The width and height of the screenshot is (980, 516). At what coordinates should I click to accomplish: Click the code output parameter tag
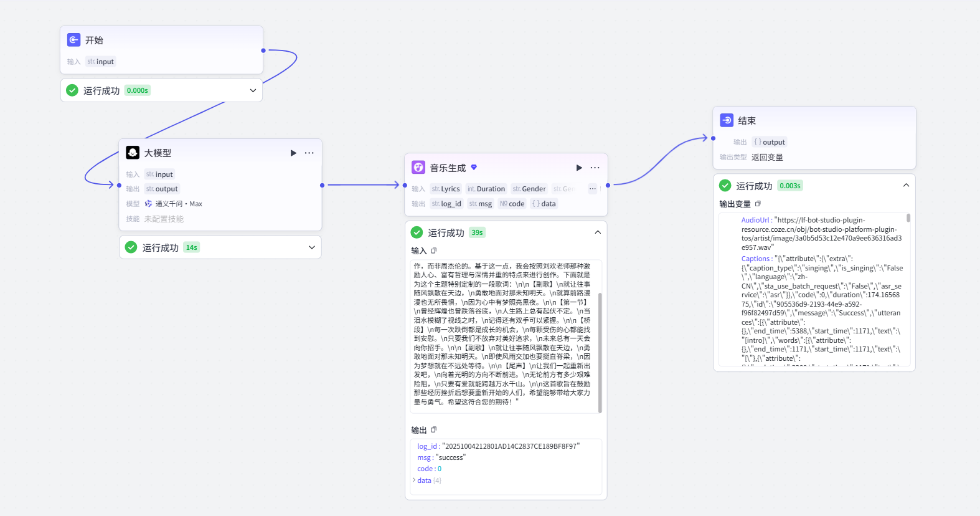tap(512, 204)
